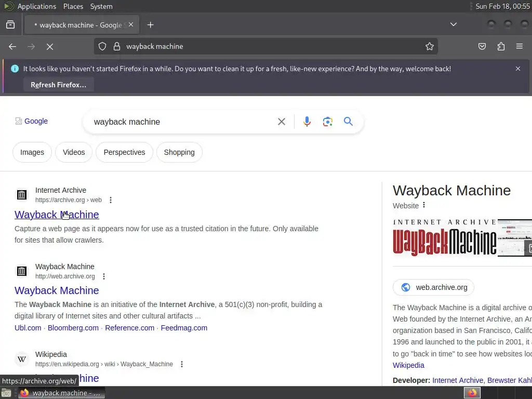Open the Places menu
Image resolution: width=532 pixels, height=399 pixels.
coord(73,6)
